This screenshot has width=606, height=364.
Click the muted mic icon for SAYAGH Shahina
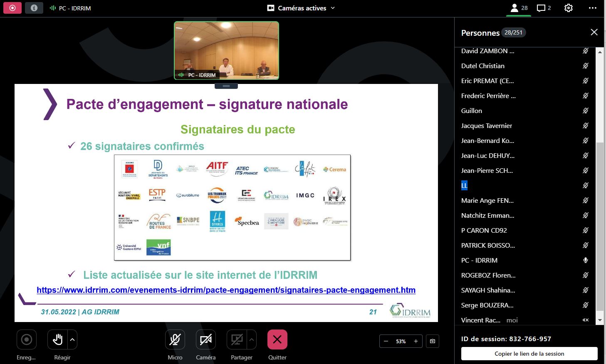(x=586, y=290)
